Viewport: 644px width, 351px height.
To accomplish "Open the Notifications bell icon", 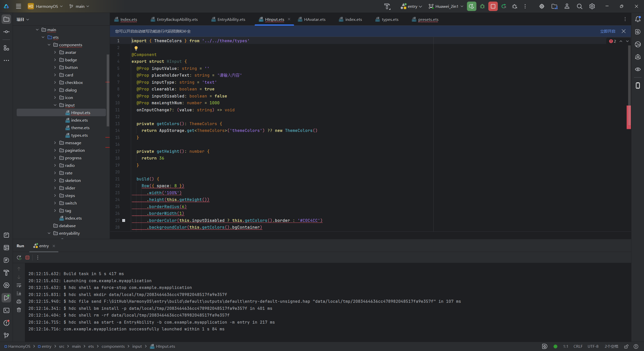I will (x=638, y=19).
